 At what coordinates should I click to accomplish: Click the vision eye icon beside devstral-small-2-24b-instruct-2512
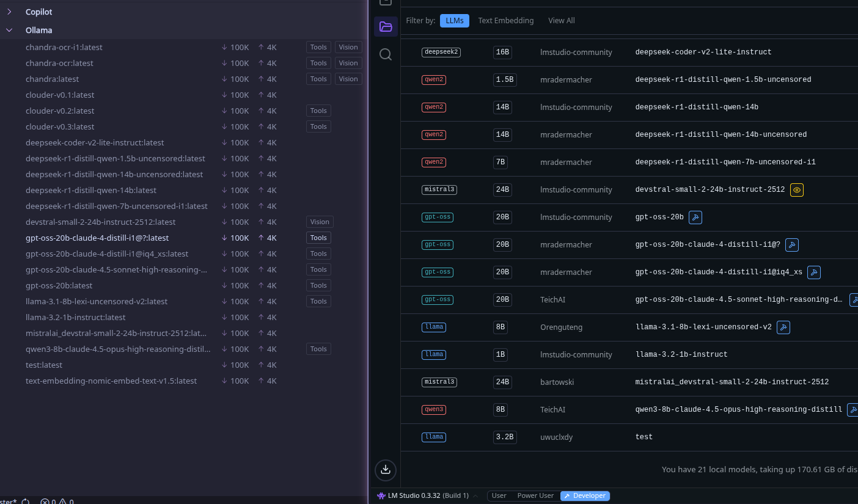pos(797,190)
